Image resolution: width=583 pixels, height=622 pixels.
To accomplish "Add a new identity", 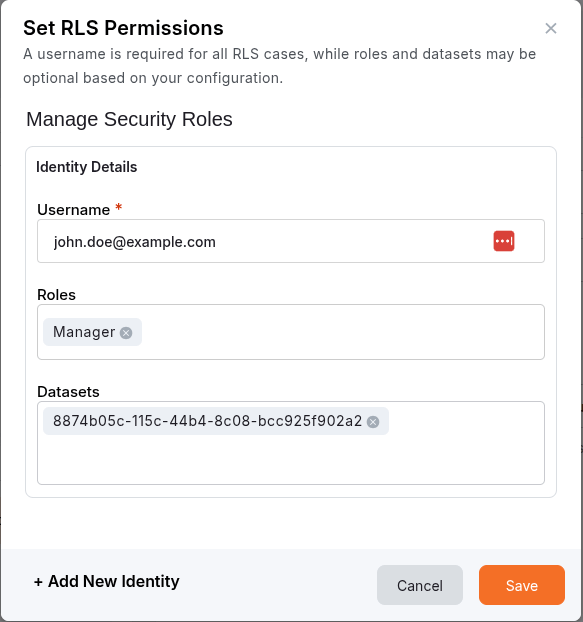I will click(x=107, y=582).
